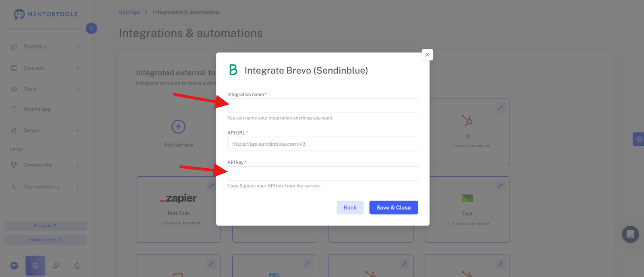Click the green envelope logo on Test card
Image resolution: width=644 pixels, height=277 pixels.
467,198
